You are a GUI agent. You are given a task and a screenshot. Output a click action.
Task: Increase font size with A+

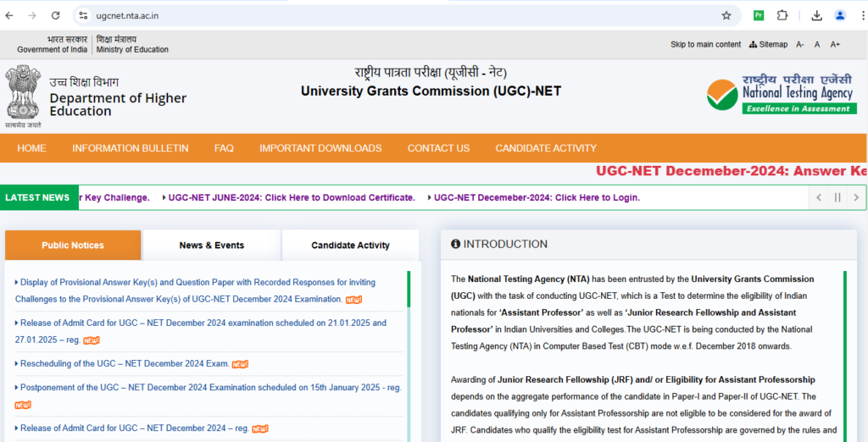(x=835, y=44)
